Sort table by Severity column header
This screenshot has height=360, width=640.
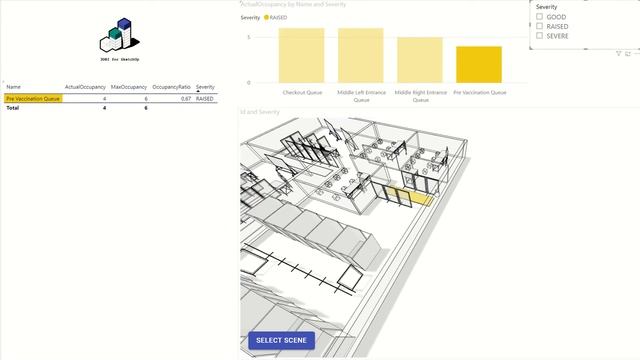click(x=205, y=87)
